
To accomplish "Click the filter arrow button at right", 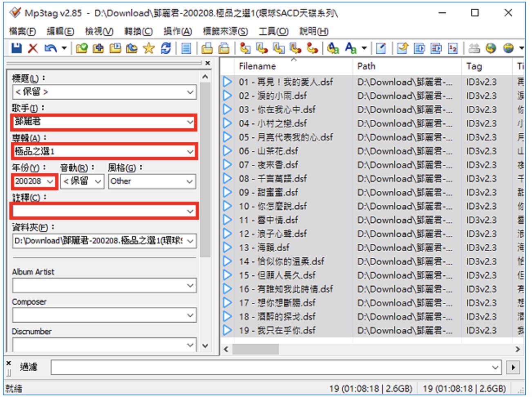I will click(x=513, y=367).
